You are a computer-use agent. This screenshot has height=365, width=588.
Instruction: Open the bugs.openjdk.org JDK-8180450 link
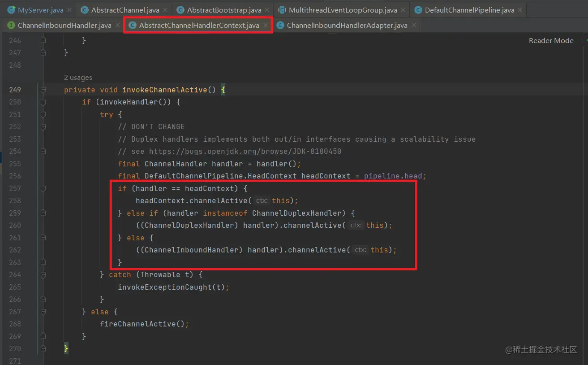click(245, 151)
